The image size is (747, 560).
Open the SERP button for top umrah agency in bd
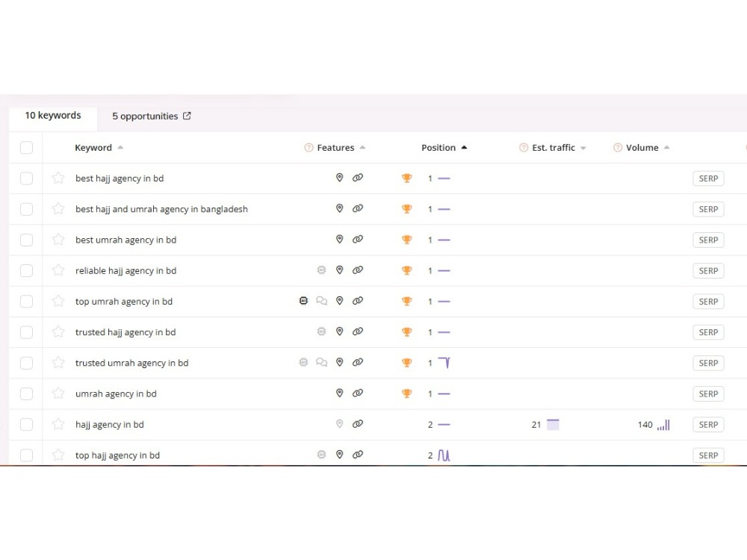pos(708,302)
